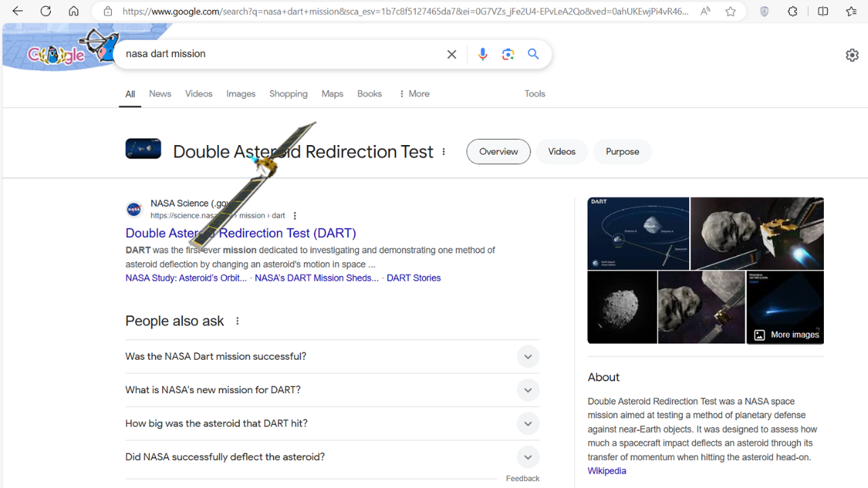
Task: Open the DART orbit diagram image
Action: click(x=638, y=233)
